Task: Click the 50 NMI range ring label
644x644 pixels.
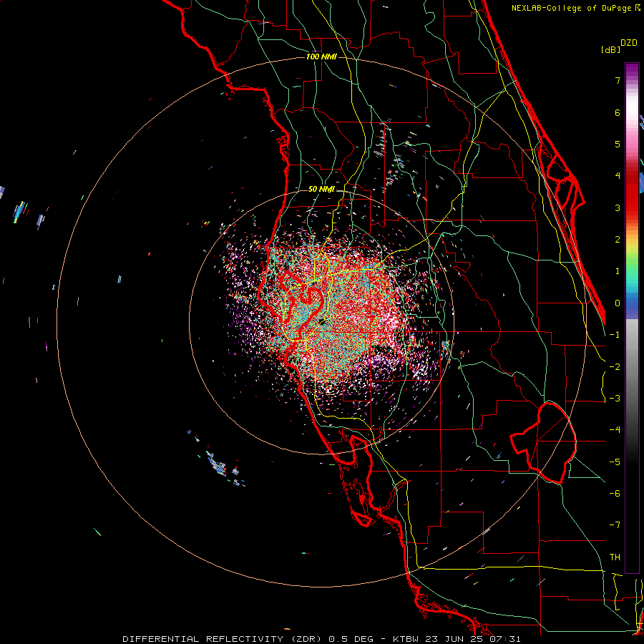Action: tap(321, 190)
